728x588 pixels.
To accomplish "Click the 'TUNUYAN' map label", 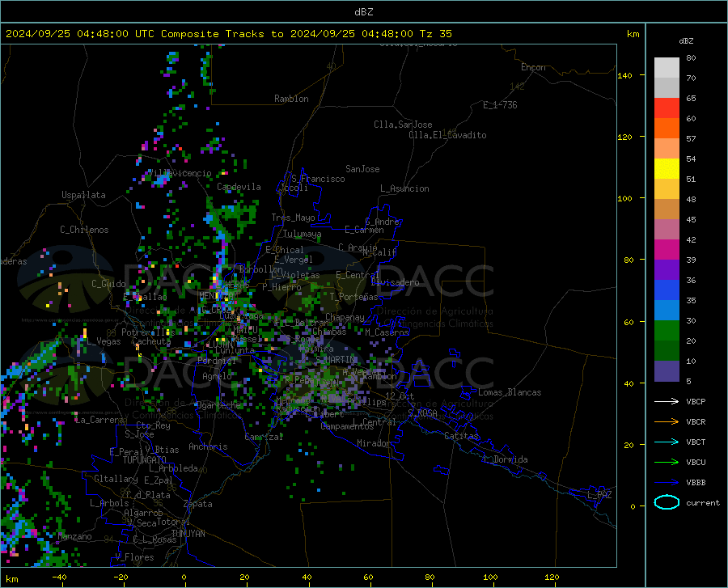I will 188,533.
